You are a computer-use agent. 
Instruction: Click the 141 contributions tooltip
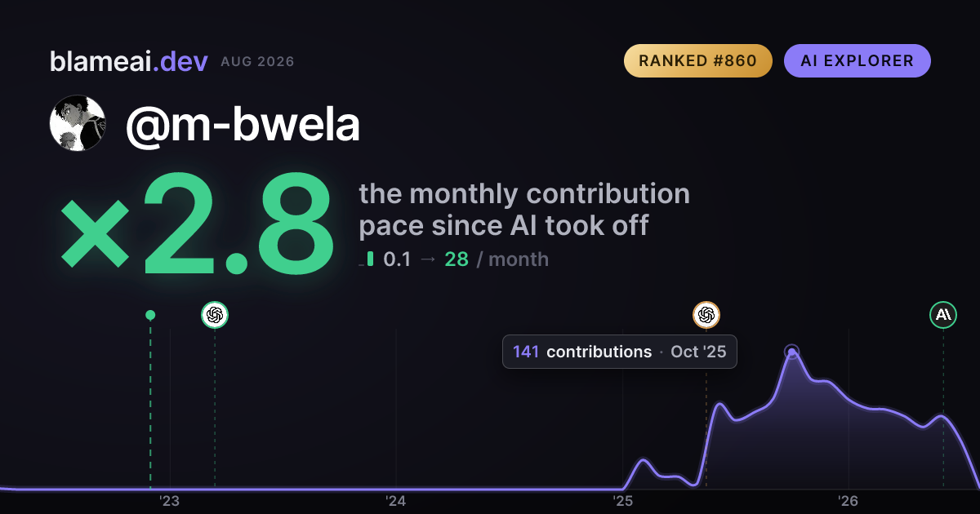[620, 352]
